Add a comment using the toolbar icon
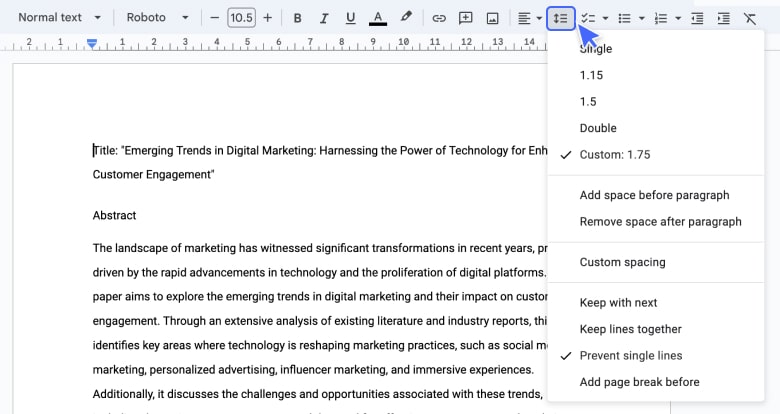Image resolution: width=780 pixels, height=414 pixels. point(466,18)
